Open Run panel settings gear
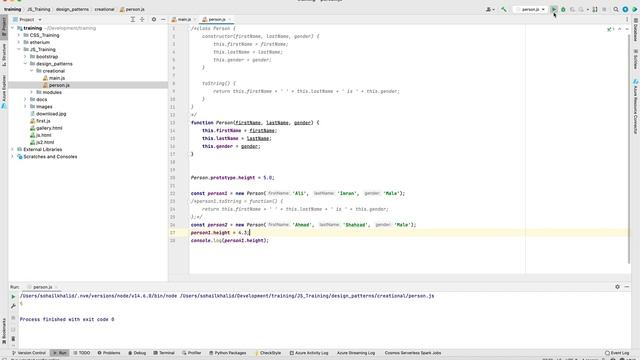This screenshot has height=360, width=640. 617,287
